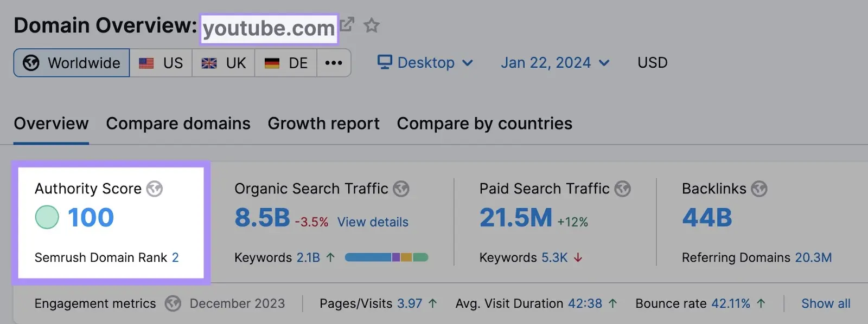
Task: Open Paid Search Traffic 21.5M value
Action: [516, 217]
